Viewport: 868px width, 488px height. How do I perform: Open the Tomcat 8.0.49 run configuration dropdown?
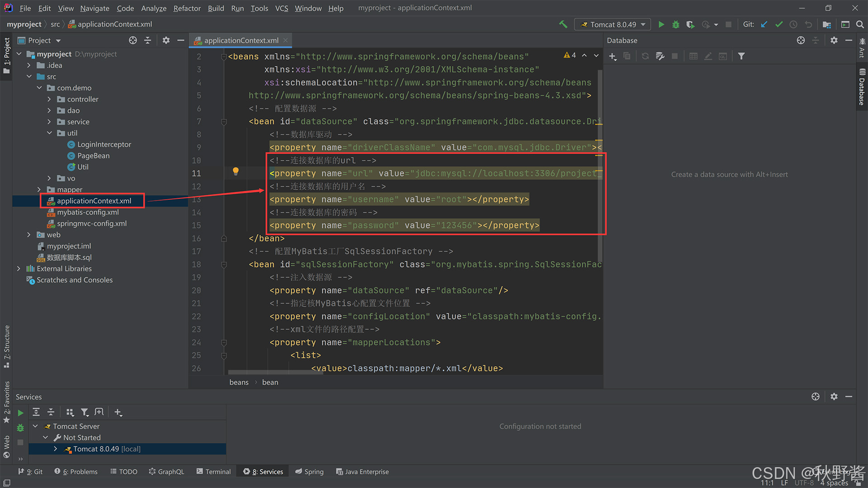click(613, 24)
